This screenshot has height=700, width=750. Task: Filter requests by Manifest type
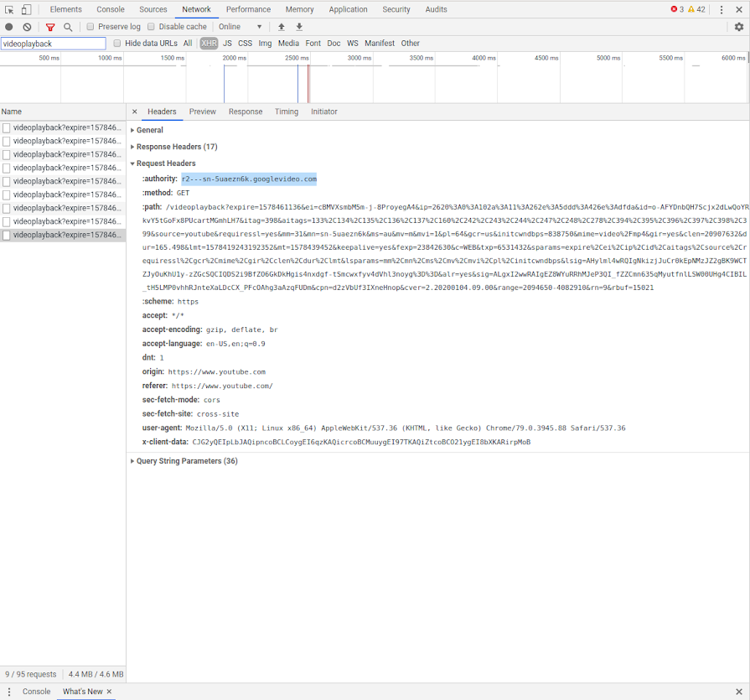pos(380,43)
